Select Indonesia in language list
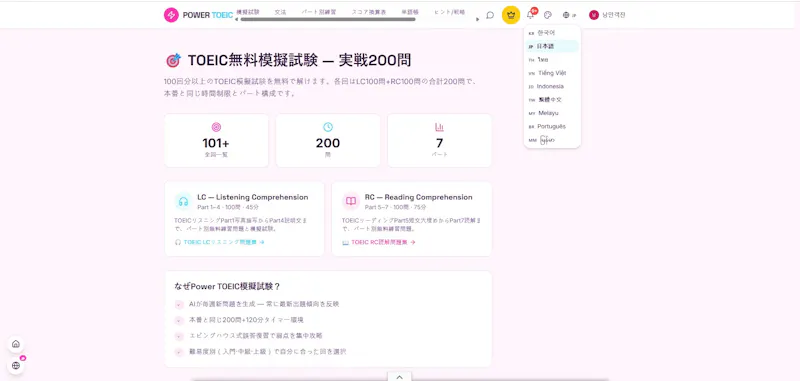The height and width of the screenshot is (381, 800). 552,86
